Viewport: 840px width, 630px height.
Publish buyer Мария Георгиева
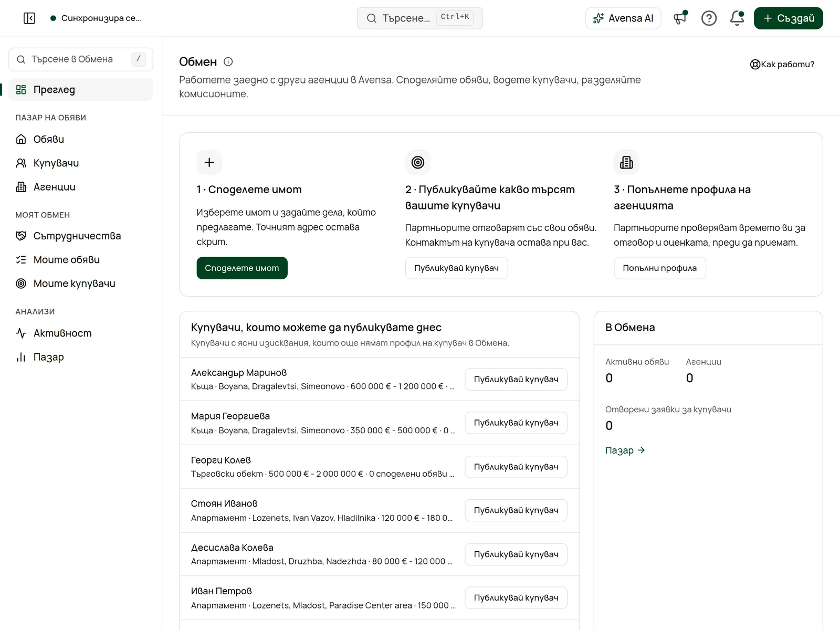516,423
